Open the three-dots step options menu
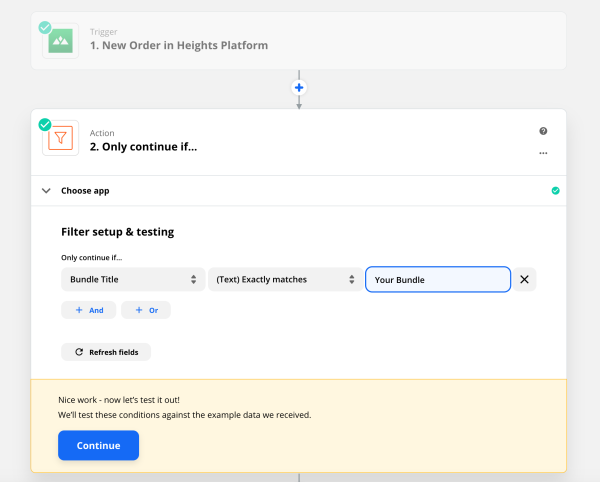The width and height of the screenshot is (600, 482). [x=543, y=153]
